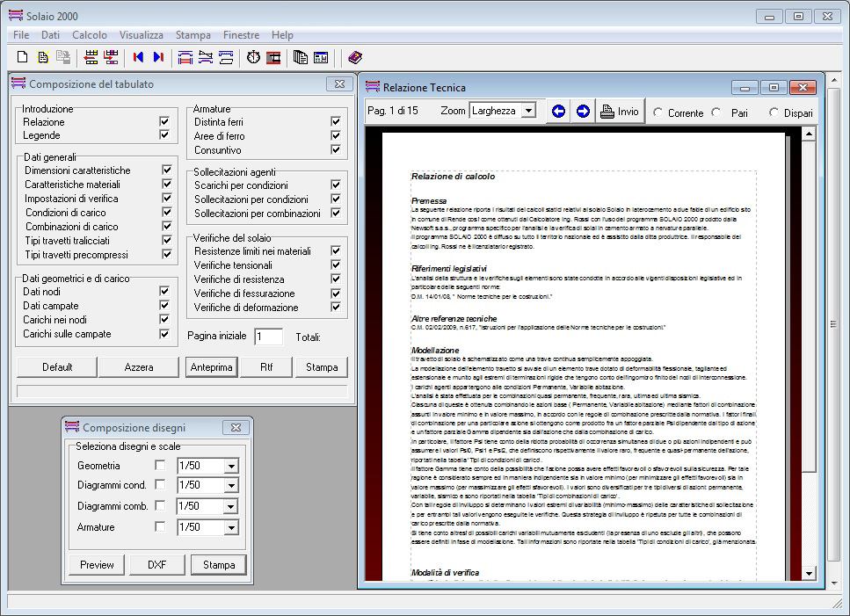Click the report preview scroll-down arrow
This screenshot has width=850, height=616.
point(809,573)
